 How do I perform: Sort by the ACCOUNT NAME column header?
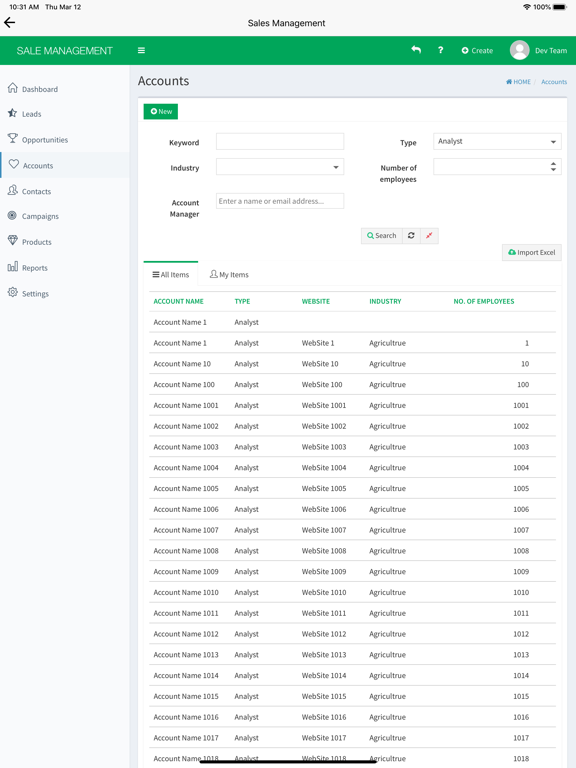[x=178, y=301]
